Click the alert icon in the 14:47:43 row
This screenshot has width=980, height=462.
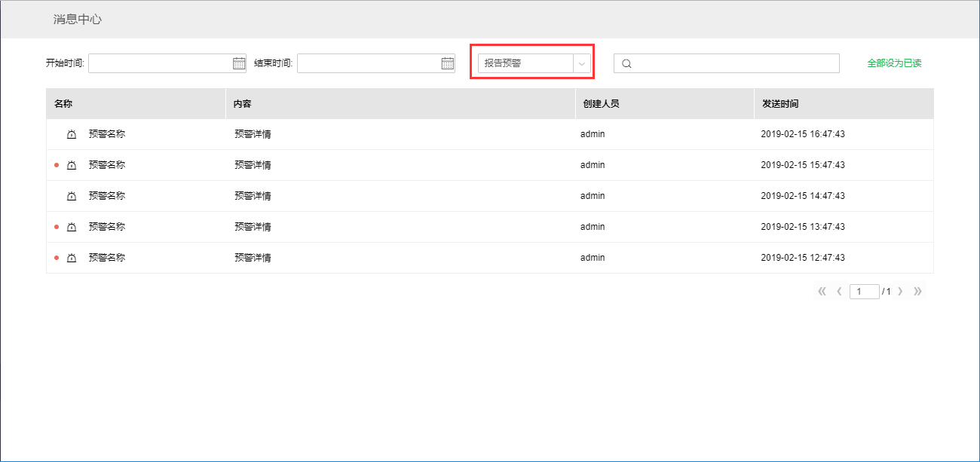(72, 196)
